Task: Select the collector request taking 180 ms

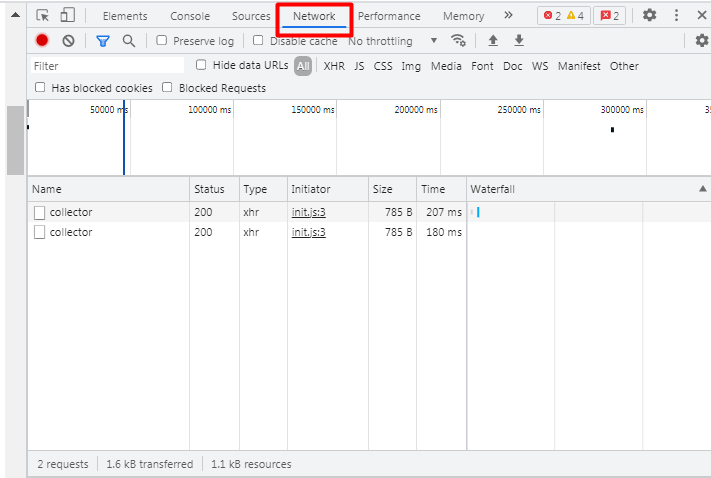Action: [x=369, y=232]
